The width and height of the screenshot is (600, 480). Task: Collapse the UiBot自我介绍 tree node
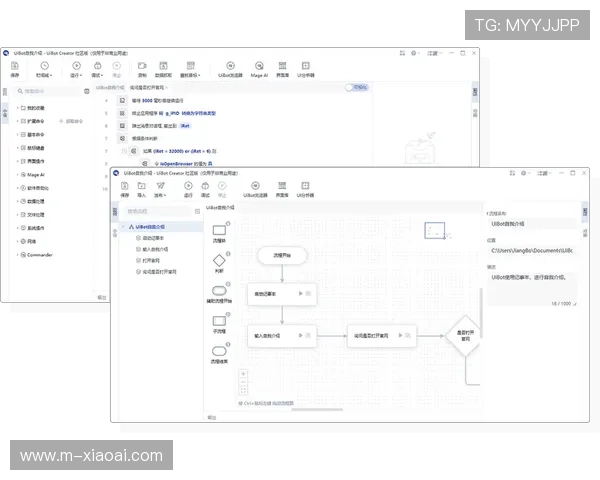(122, 227)
